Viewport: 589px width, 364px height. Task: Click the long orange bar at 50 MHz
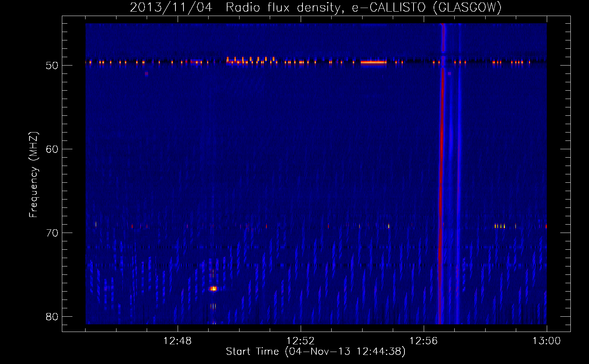(373, 62)
